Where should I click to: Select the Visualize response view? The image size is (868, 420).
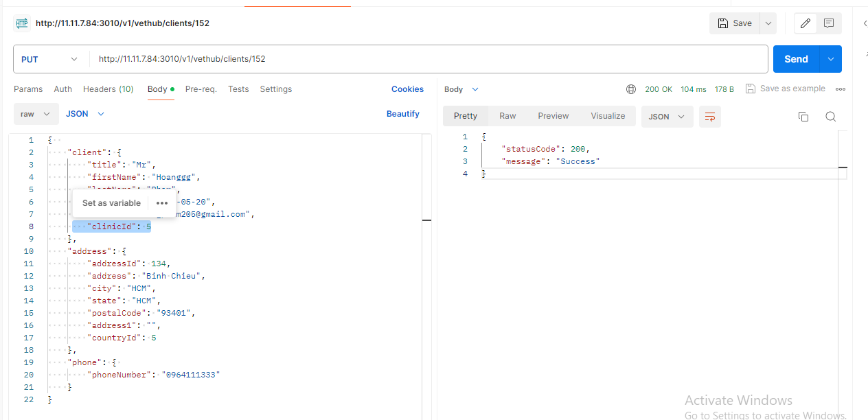pyautogui.click(x=608, y=116)
